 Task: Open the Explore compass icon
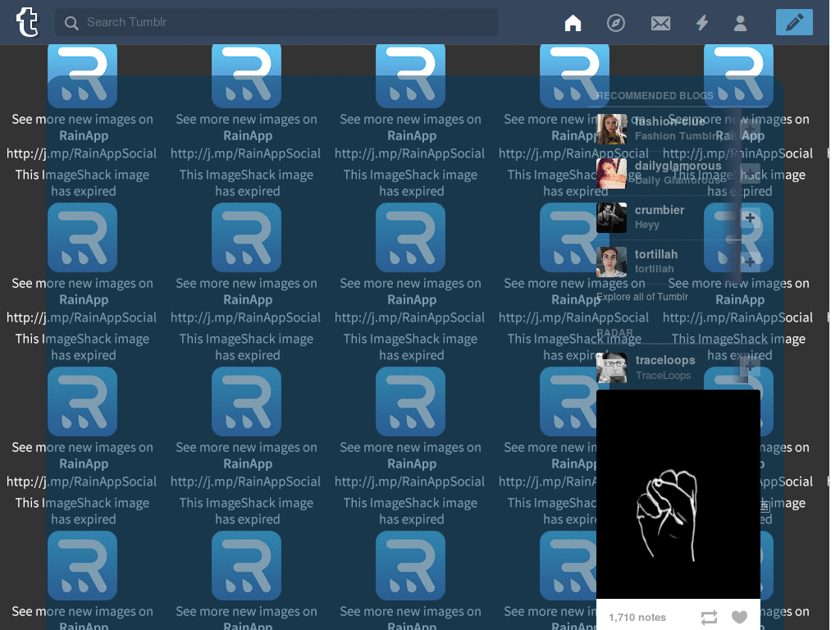point(615,22)
